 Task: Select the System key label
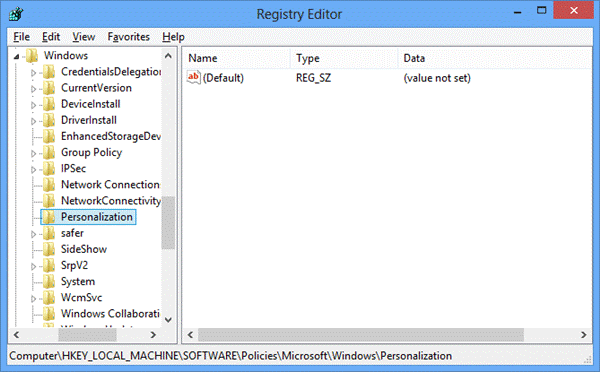(78, 282)
